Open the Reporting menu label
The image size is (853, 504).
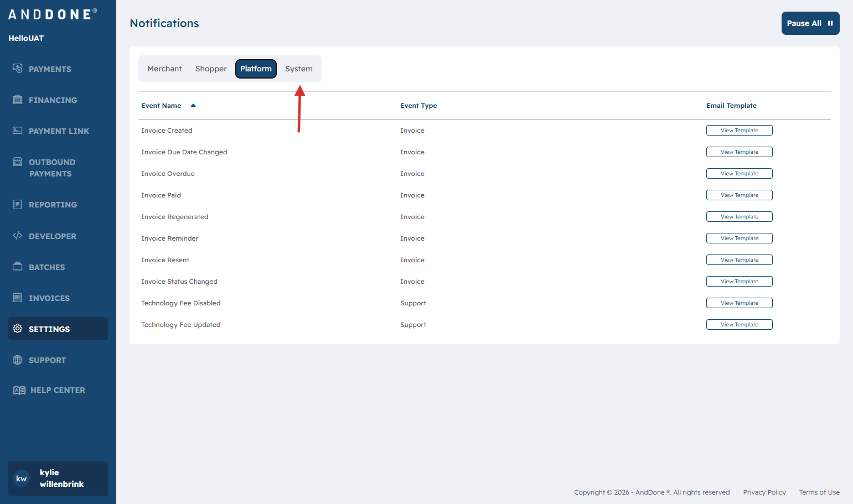[53, 205]
